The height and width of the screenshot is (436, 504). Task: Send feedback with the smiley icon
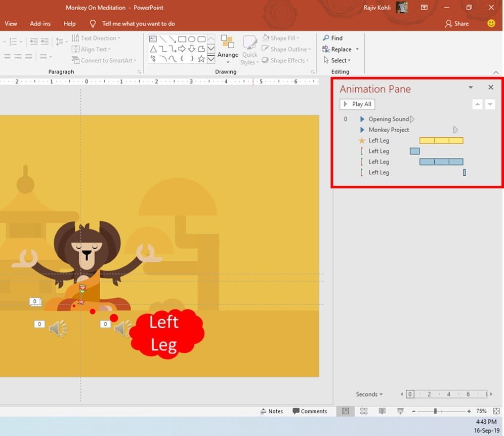coord(491,23)
